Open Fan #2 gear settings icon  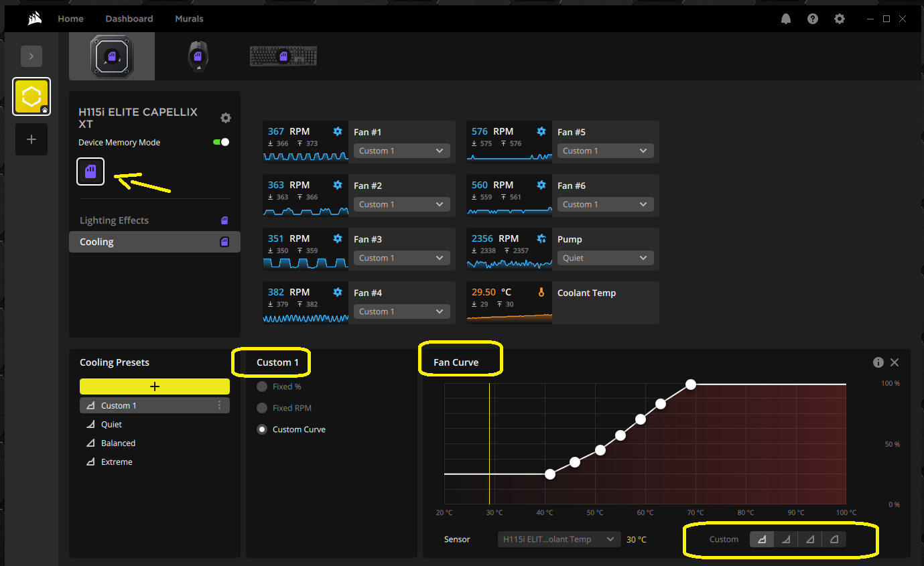click(338, 185)
